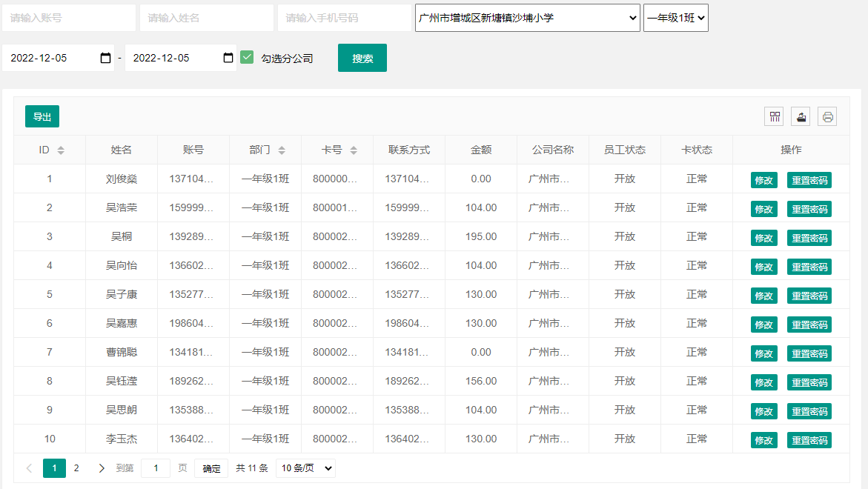Open the calendar for the end date
The width and height of the screenshot is (868, 489).
(x=228, y=57)
